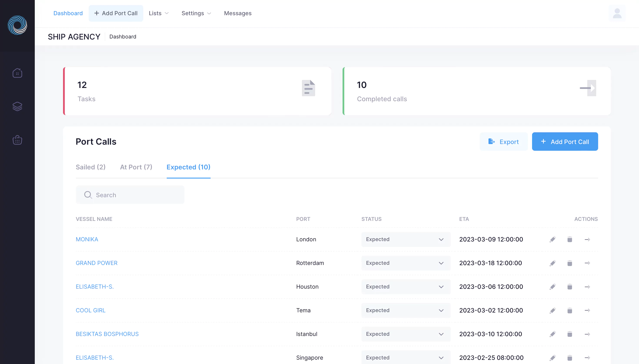Click arrow icon for COOL GIRL row
The width and height of the screenshot is (639, 364).
[587, 310]
